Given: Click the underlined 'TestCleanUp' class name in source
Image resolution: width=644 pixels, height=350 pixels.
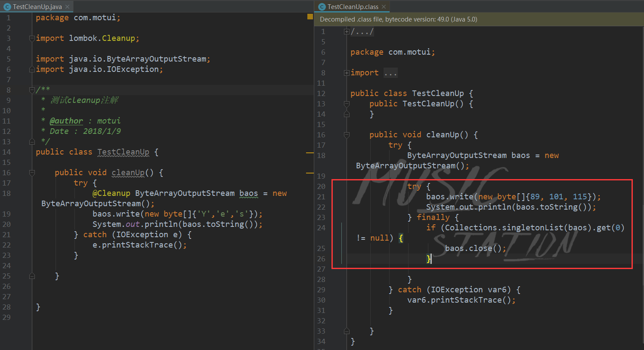Looking at the screenshot, I should [x=123, y=152].
